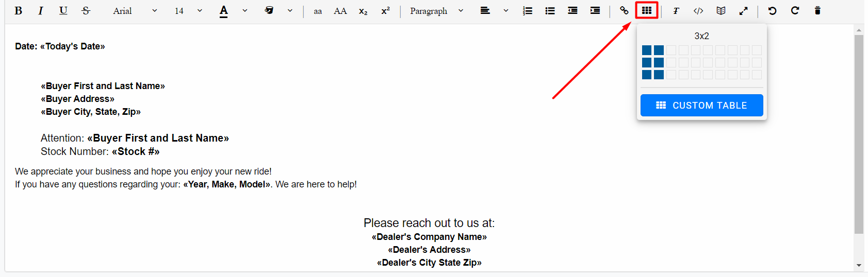Toggle underline formatting
This screenshot has width=868, height=277.
tap(63, 11)
